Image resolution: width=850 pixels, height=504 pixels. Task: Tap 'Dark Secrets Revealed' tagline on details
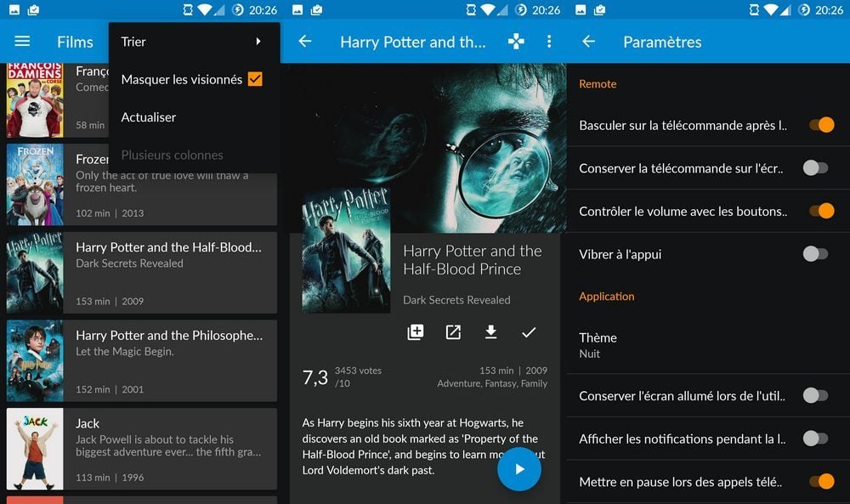(x=456, y=300)
